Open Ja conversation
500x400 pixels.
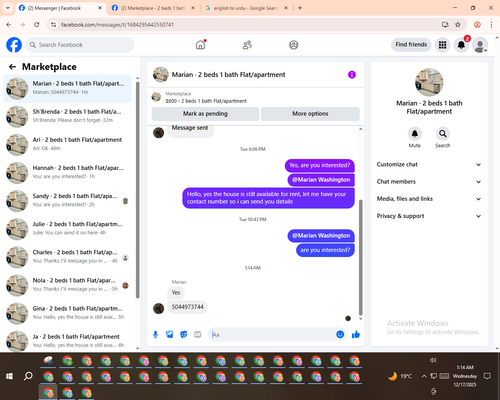click(x=68, y=341)
